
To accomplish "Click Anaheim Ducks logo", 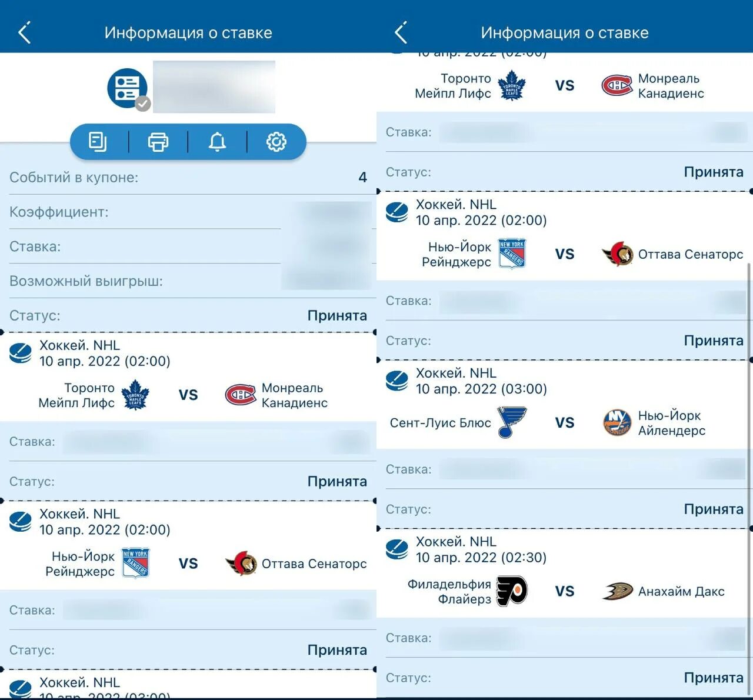I will point(618,591).
